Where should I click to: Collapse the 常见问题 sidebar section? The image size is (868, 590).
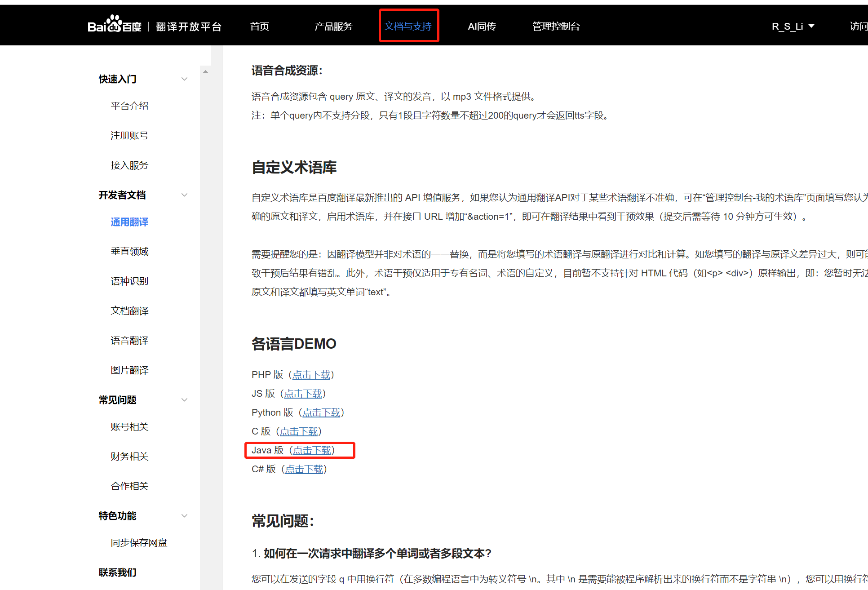pos(184,400)
